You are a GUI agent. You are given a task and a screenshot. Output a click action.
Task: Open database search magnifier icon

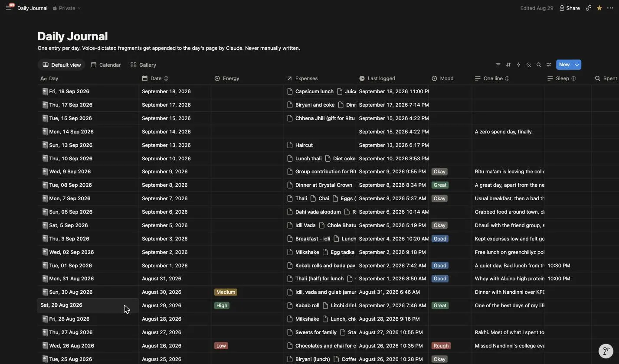click(539, 65)
